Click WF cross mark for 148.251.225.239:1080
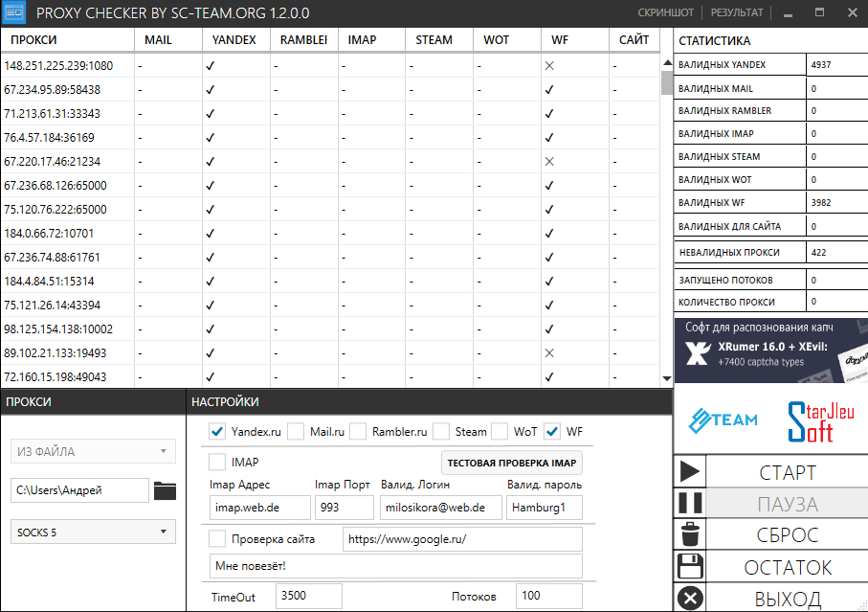The height and width of the screenshot is (612, 868). point(549,66)
